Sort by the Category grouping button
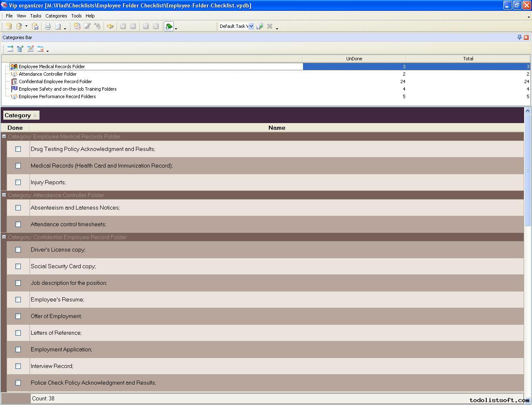 [21, 115]
